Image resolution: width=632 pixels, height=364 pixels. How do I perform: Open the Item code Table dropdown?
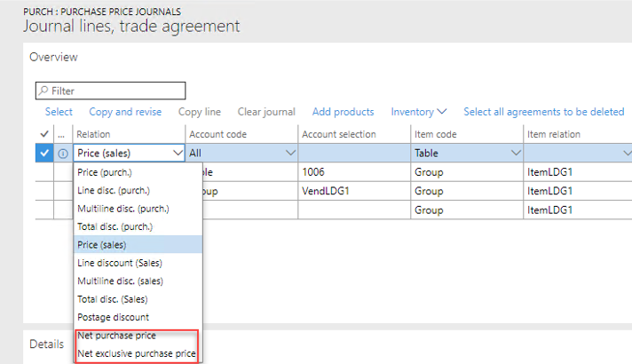pyautogui.click(x=515, y=153)
